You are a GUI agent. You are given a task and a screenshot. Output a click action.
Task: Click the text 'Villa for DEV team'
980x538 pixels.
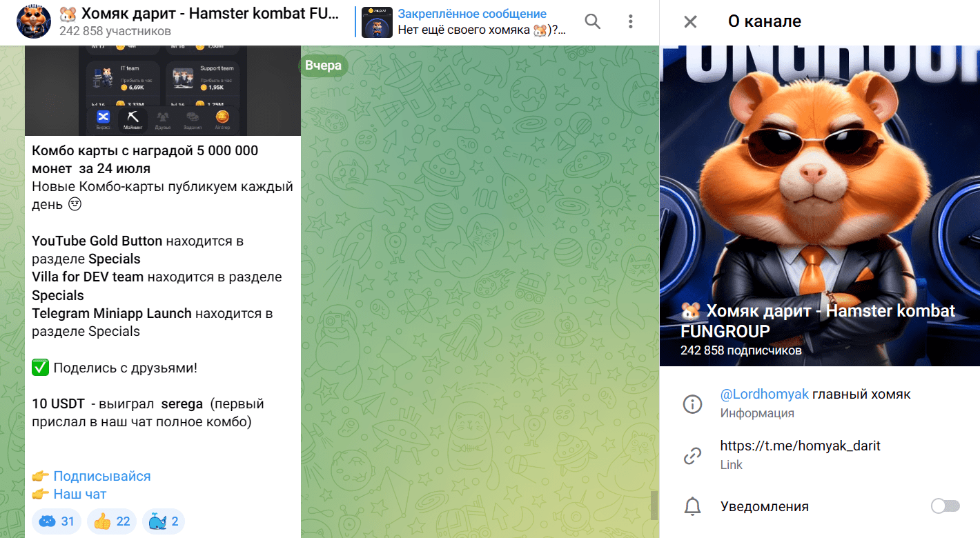pos(88,277)
